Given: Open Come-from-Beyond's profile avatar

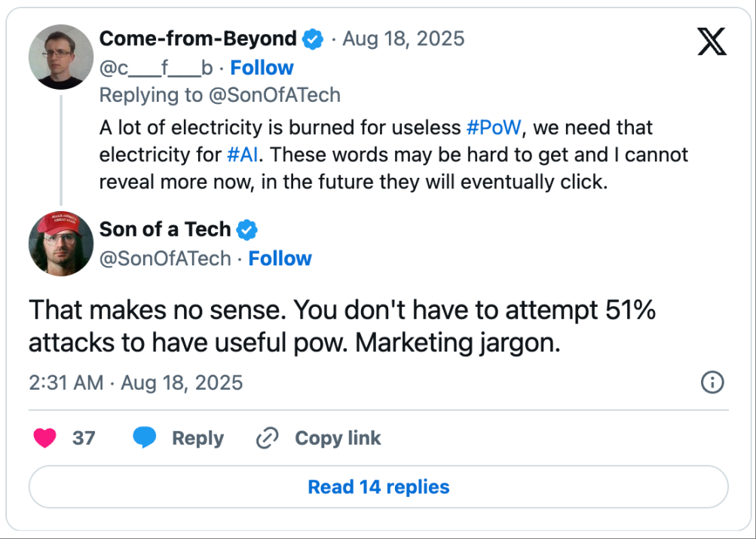Looking at the screenshot, I should [61, 57].
